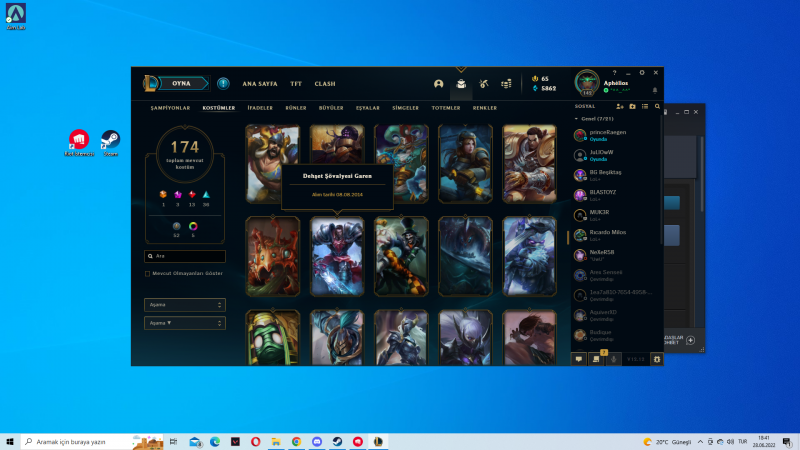Click the add friend icon in Sosyal panel

(619, 107)
